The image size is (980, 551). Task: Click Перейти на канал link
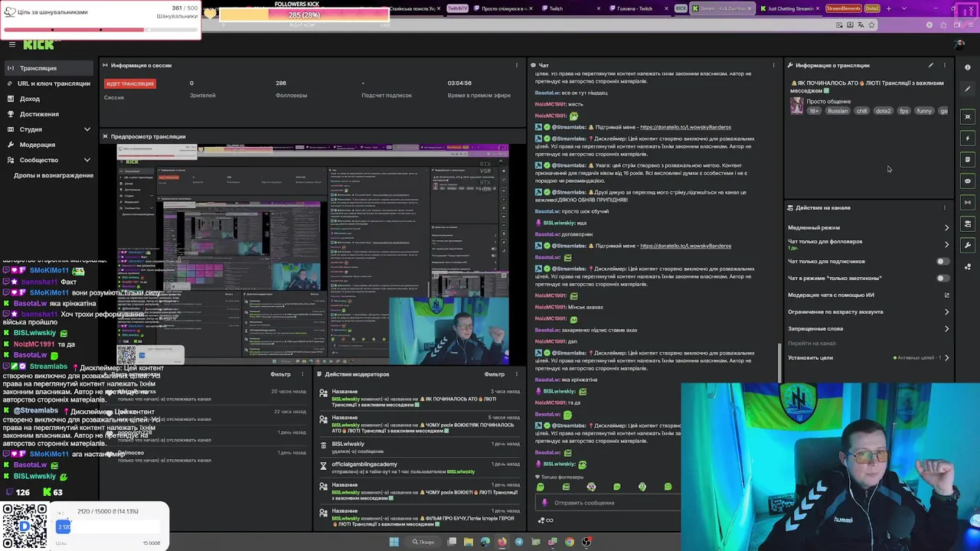812,344
